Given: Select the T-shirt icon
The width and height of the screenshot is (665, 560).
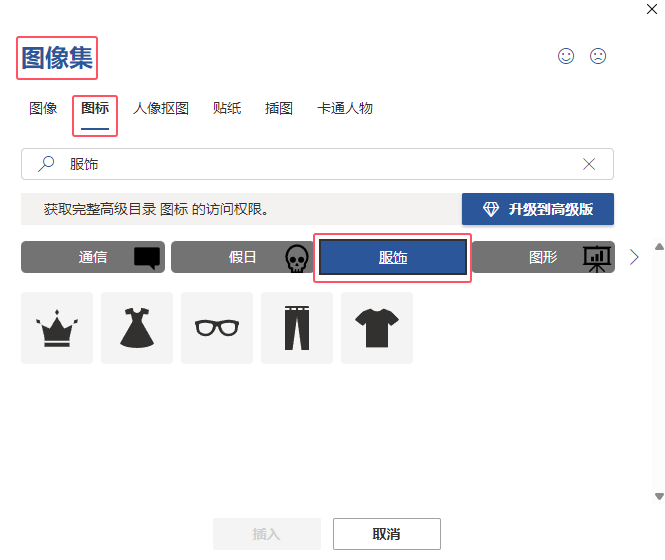Looking at the screenshot, I should pos(377,328).
